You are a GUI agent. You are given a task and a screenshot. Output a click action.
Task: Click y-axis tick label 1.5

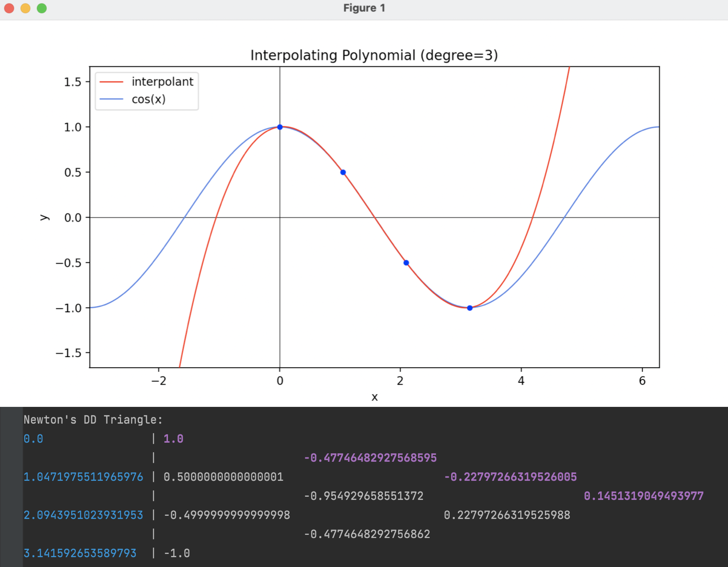[72, 82]
